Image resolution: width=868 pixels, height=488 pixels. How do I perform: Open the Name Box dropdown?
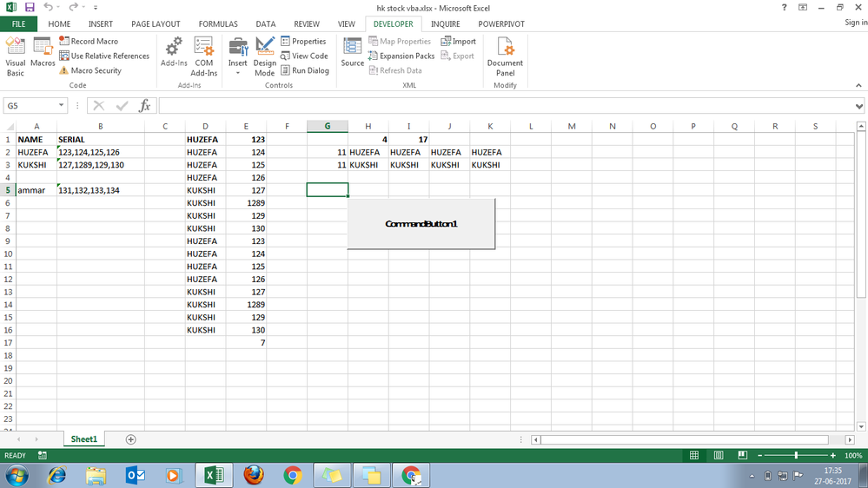click(61, 105)
